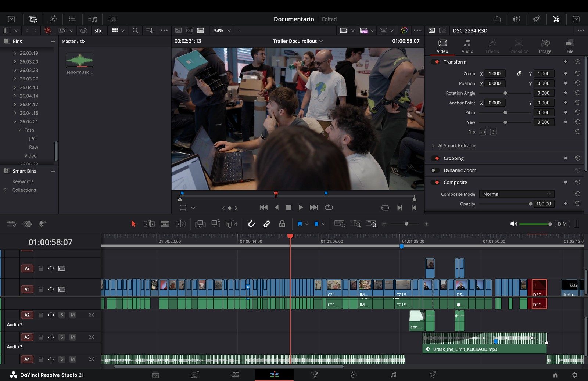This screenshot has width=588, height=381.
Task: Flip image vertically in Transform
Action: [493, 132]
